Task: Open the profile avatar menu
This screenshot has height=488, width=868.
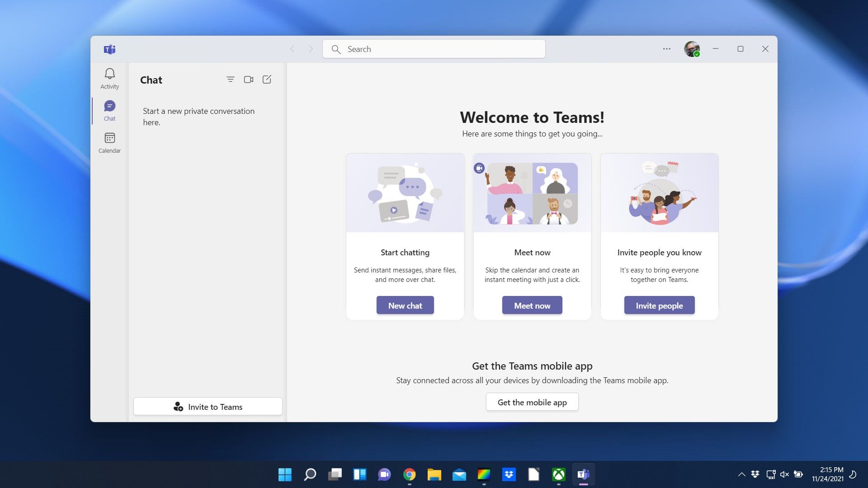Action: [692, 49]
